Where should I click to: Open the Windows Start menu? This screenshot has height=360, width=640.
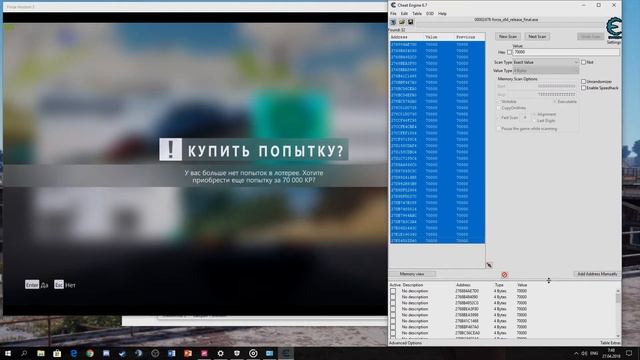pos(8,353)
